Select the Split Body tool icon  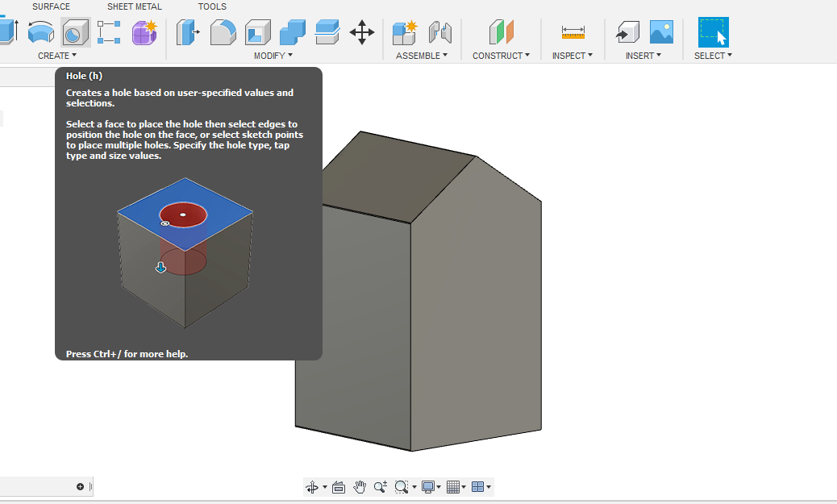click(327, 32)
